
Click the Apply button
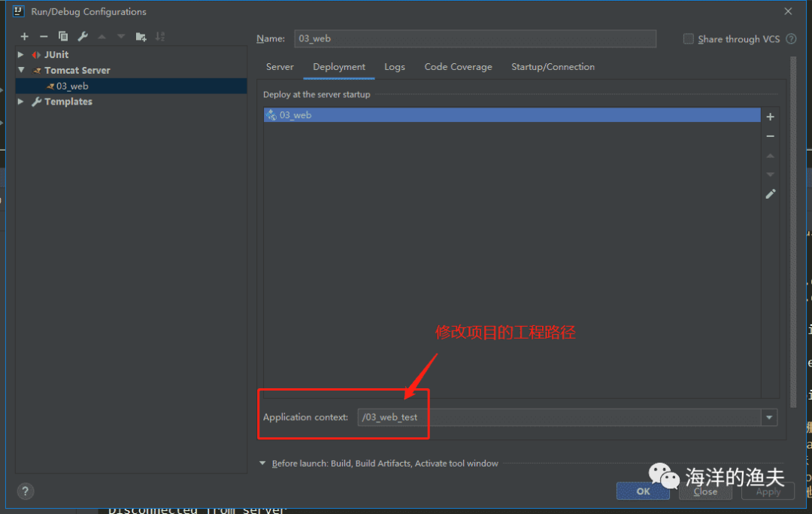click(768, 491)
